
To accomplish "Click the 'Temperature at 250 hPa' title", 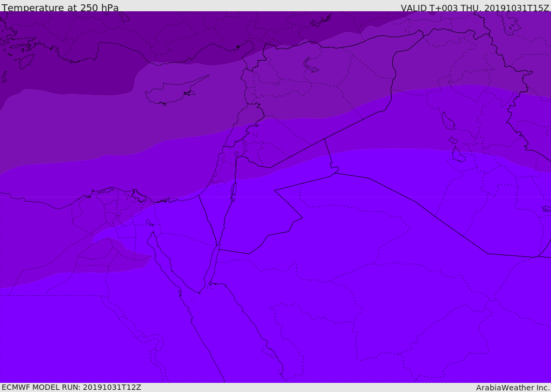I will pyautogui.click(x=60, y=8).
